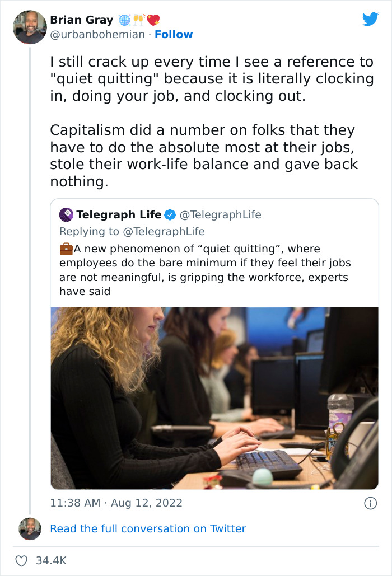
Task: Click the Telegraph Life verified badge
Action: (x=170, y=214)
